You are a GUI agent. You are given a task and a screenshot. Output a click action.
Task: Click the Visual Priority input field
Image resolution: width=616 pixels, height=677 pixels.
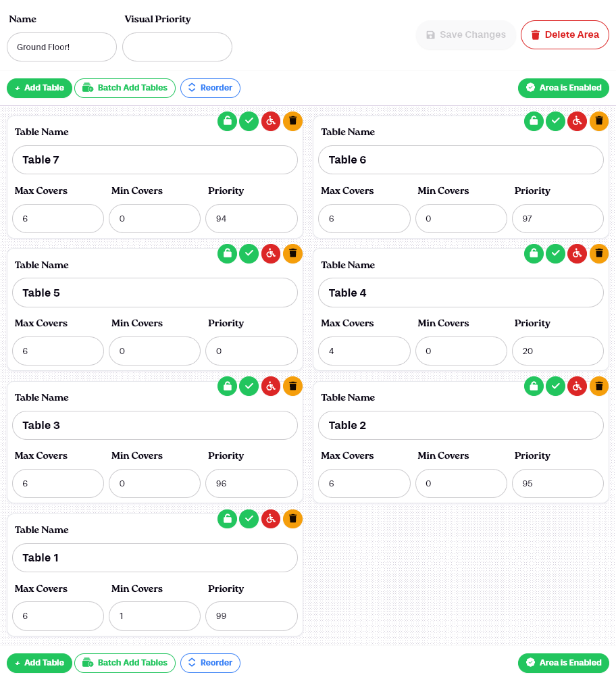[178, 47]
